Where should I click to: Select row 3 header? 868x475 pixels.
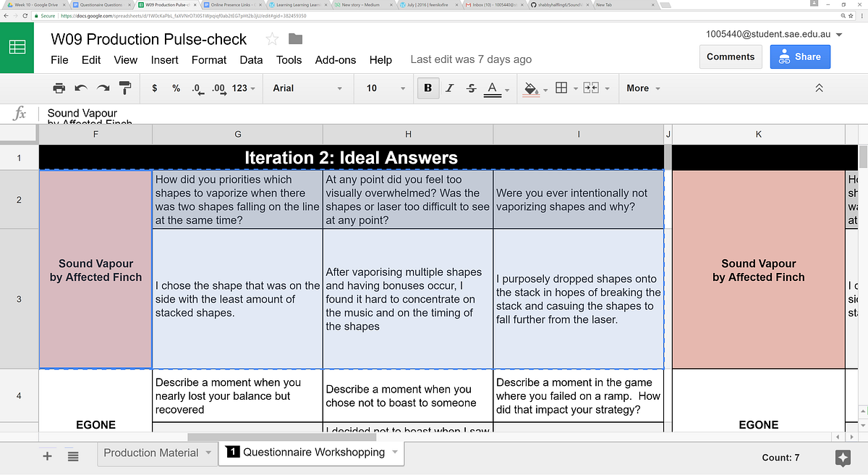coord(19,299)
